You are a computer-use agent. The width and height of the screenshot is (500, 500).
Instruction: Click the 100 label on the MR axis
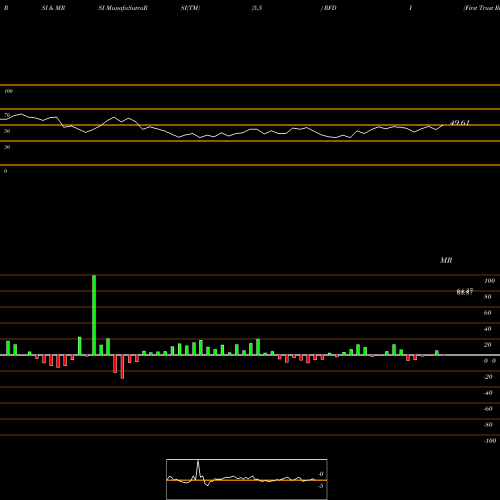(489, 281)
